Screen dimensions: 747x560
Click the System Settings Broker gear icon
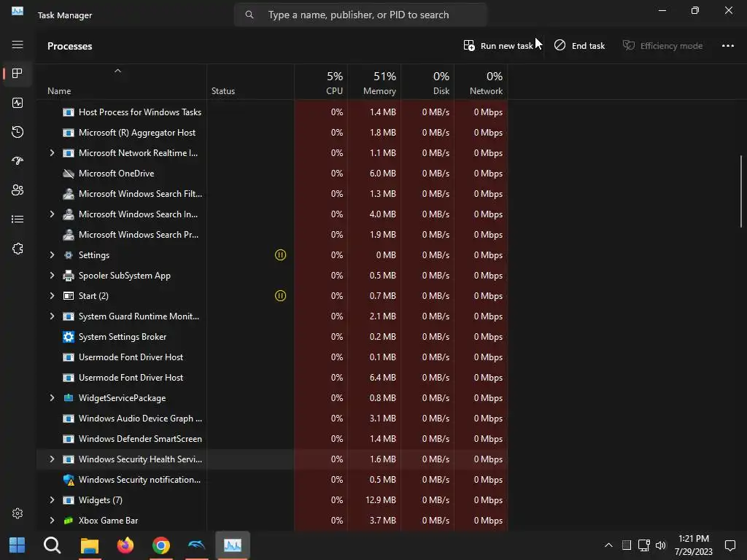point(69,337)
